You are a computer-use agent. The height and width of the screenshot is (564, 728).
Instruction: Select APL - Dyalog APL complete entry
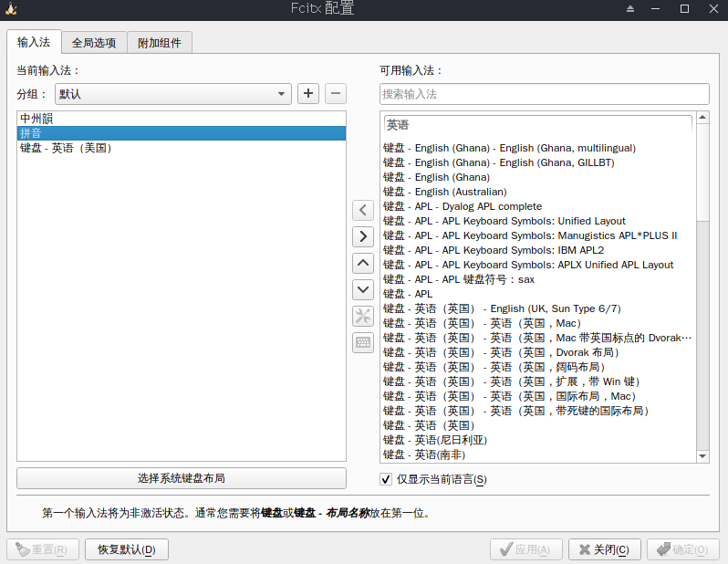click(538, 206)
